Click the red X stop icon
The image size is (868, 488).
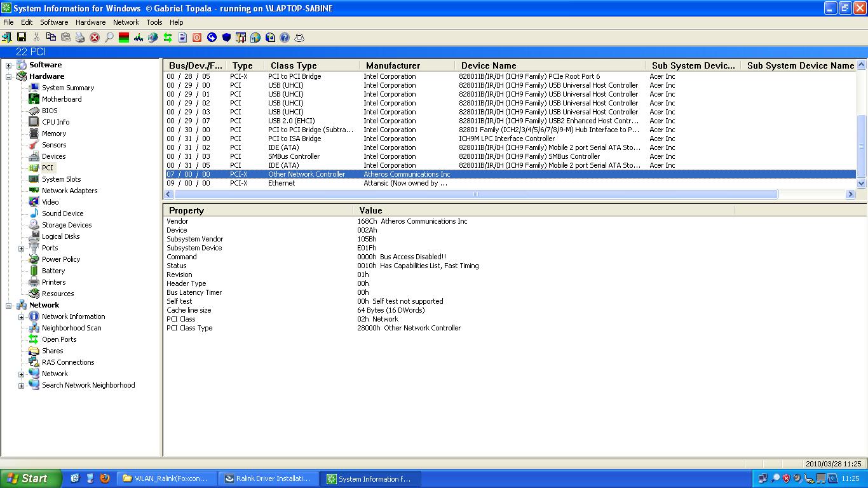tap(95, 37)
